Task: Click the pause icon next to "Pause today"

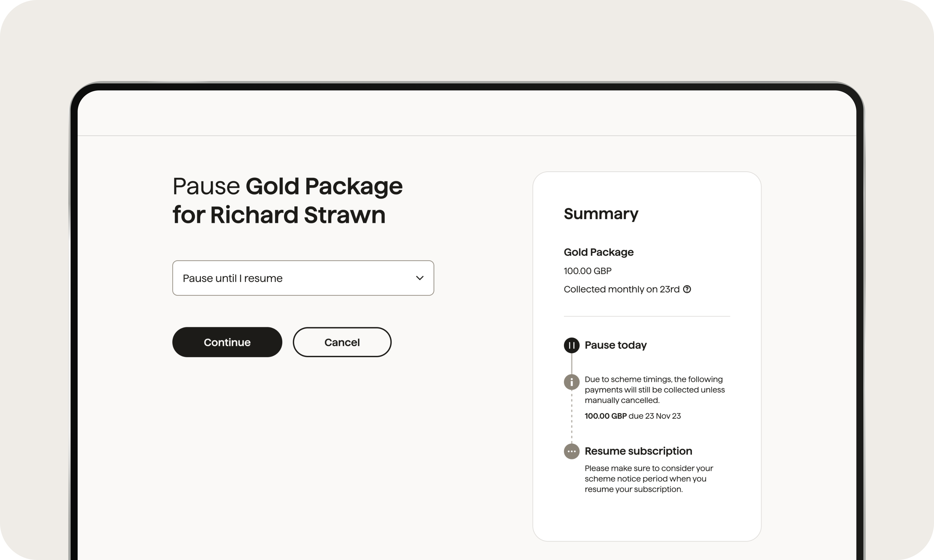Action: point(571,345)
